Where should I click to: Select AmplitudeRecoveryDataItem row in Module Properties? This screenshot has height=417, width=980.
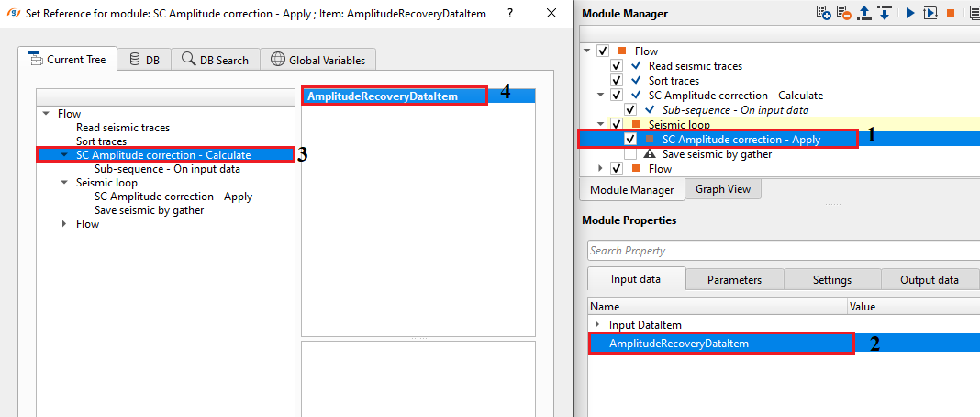[x=784, y=344]
